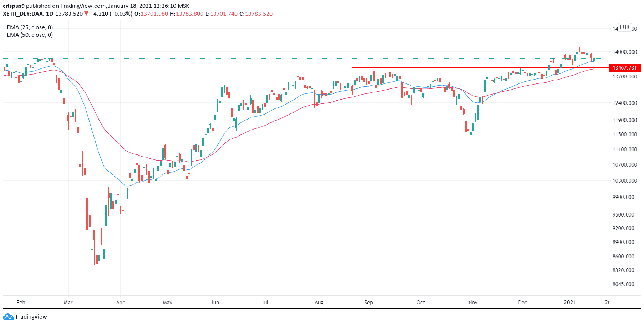
Task: Click the 1D timeframe label in header
Action: pos(50,14)
